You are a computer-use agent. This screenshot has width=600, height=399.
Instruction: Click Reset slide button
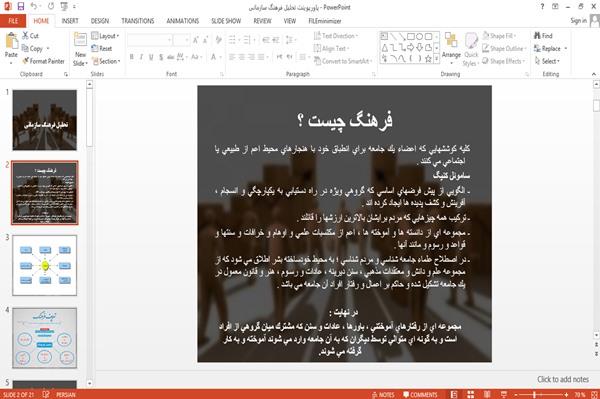point(102,48)
